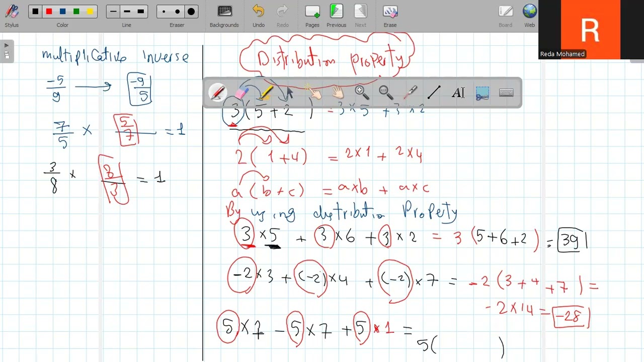Select the text writing tool

point(458,93)
